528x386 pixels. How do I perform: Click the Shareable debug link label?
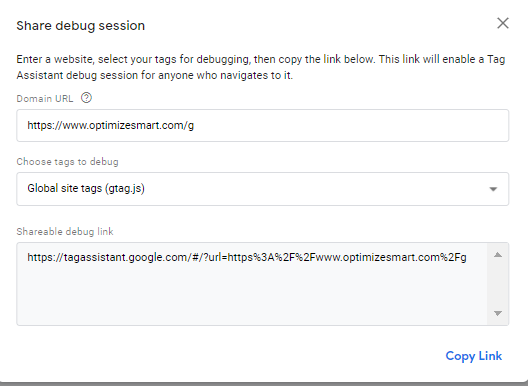pos(65,232)
